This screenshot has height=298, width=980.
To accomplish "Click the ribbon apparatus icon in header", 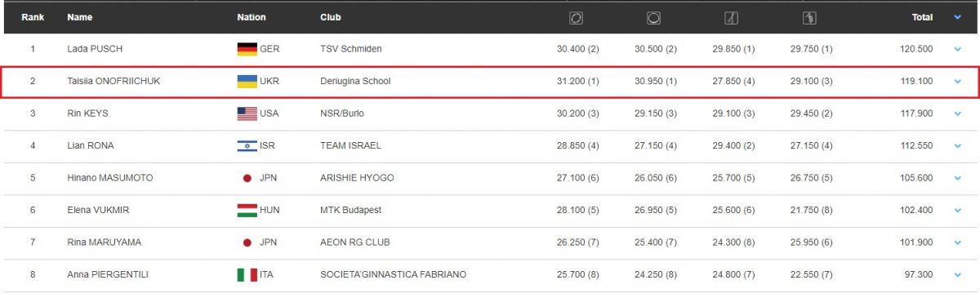I will click(x=809, y=16).
